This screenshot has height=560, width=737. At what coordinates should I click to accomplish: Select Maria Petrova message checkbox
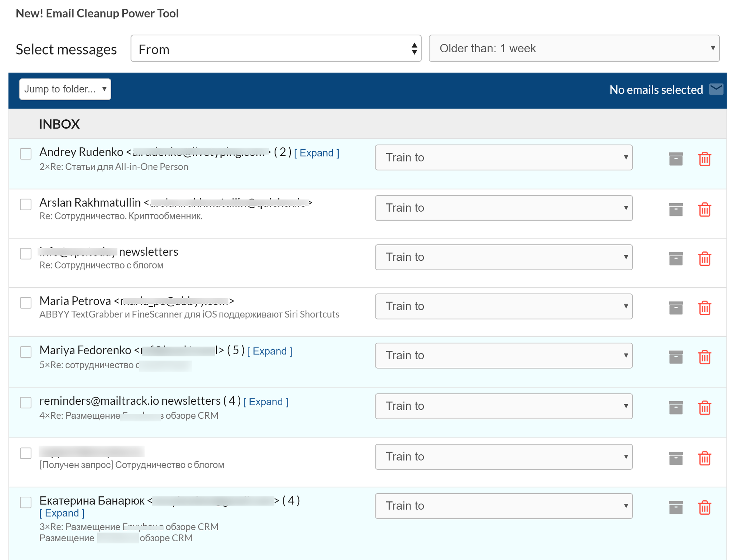pyautogui.click(x=26, y=303)
